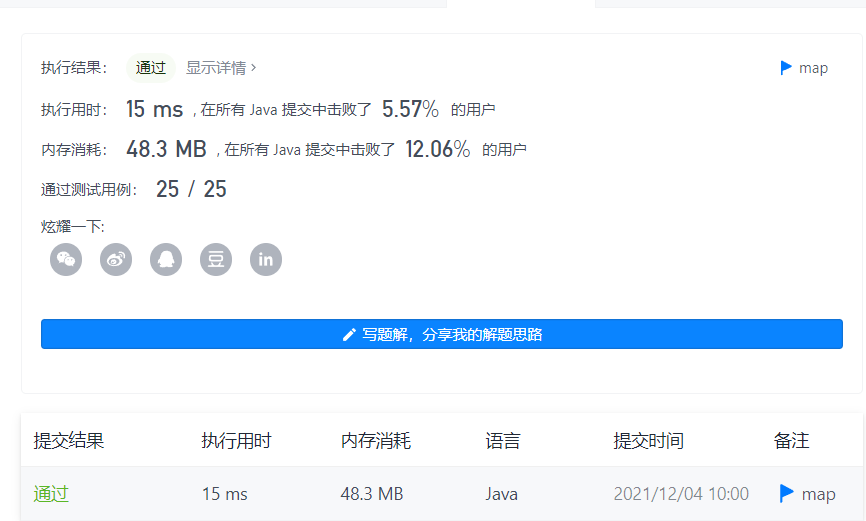
Task: Click the 提交时间 column header
Action: (x=648, y=440)
